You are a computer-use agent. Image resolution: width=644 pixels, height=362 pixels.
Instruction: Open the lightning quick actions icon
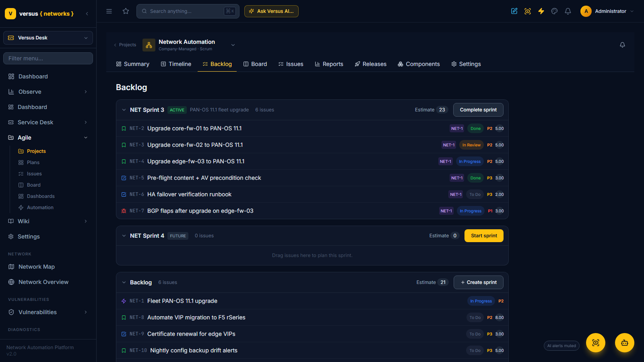pos(541,11)
